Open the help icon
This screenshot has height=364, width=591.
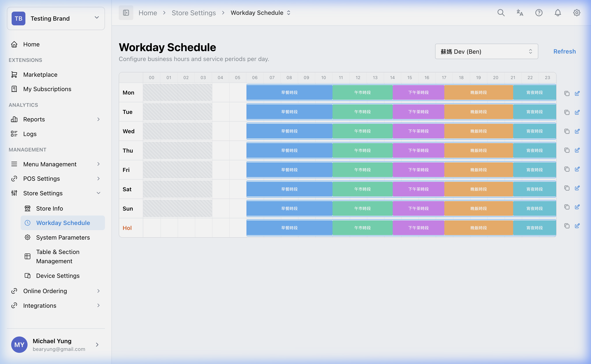point(539,13)
